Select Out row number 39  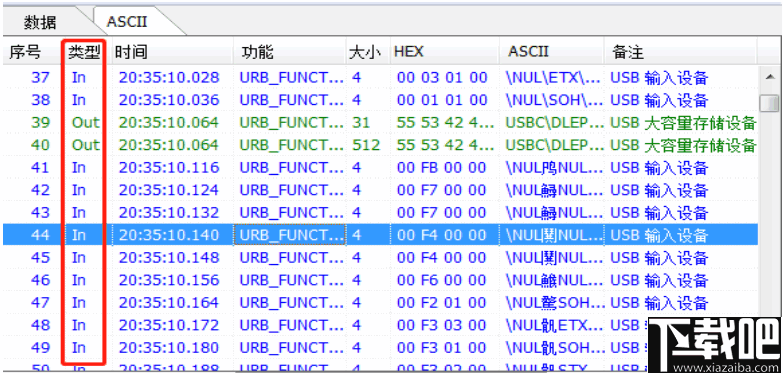pyautogui.click(x=381, y=122)
